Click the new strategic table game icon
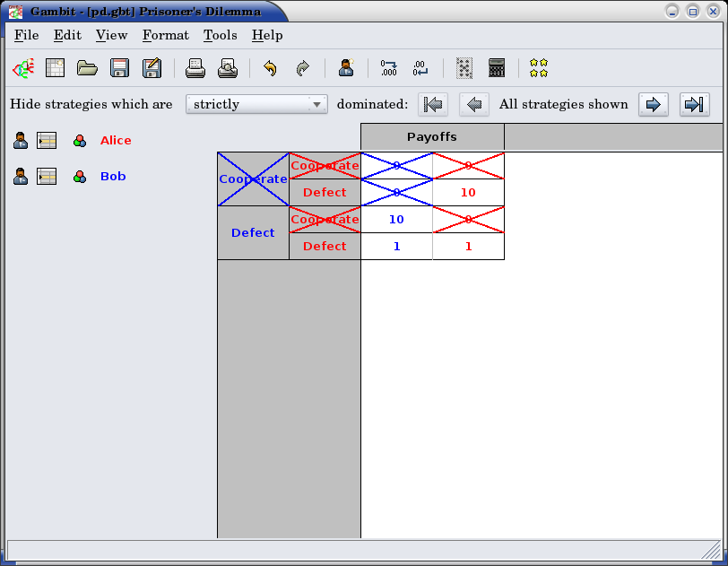728x566 pixels. click(55, 68)
